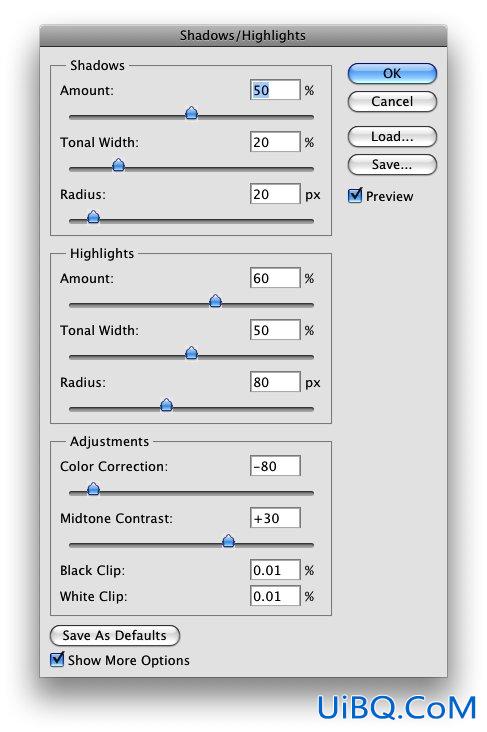Click the Shadows Tonal Width slider handle
This screenshot has width=487, height=732.
[x=119, y=165]
